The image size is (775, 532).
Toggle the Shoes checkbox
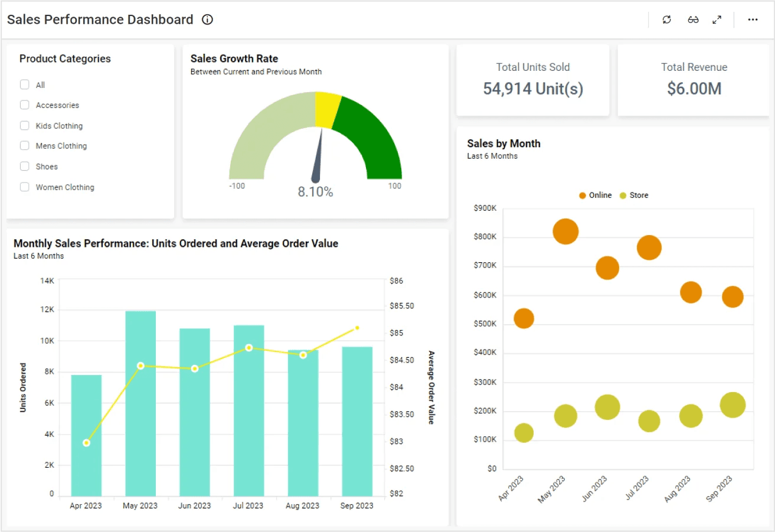pos(25,166)
